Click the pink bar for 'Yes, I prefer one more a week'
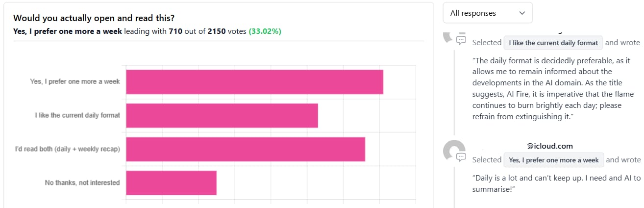Viewport: 644px width, 208px height. click(x=254, y=82)
